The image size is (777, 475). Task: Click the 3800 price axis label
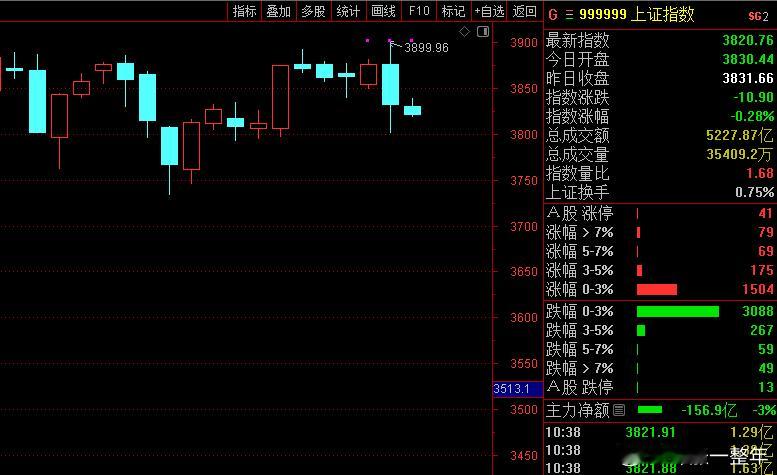(x=524, y=135)
